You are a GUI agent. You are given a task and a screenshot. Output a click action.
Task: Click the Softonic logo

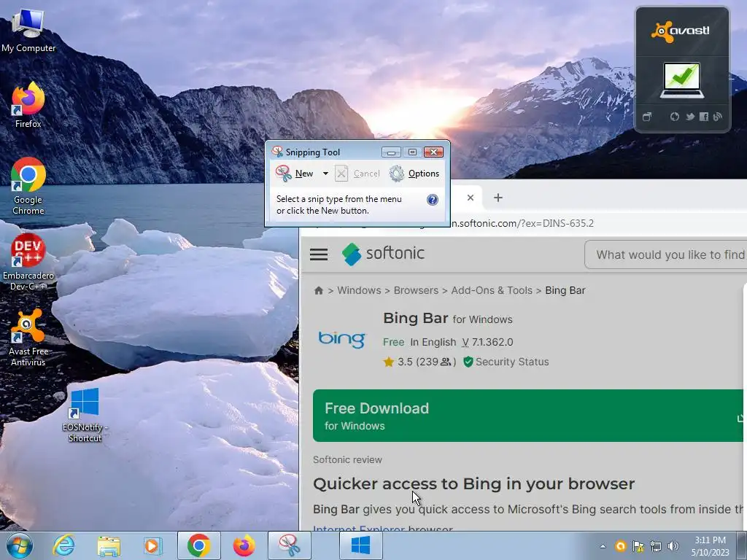[383, 254]
